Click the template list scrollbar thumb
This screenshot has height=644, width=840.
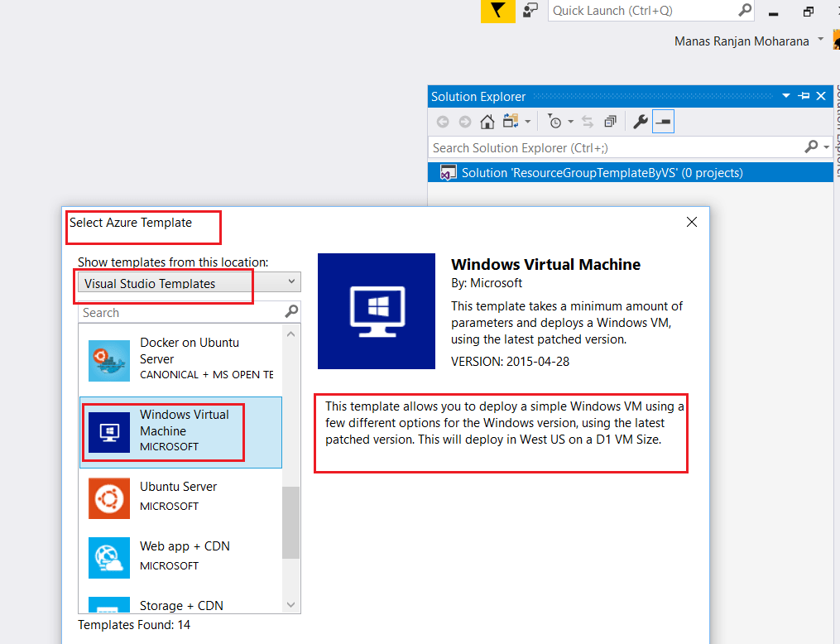coord(290,522)
